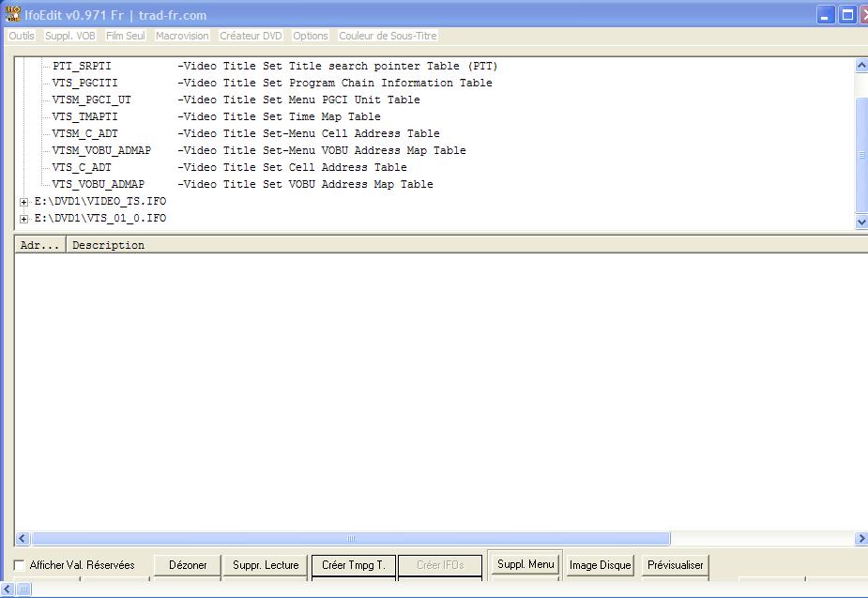This screenshot has height=598, width=868.
Task: Open the Suppl. VOB menu
Action: (70, 36)
